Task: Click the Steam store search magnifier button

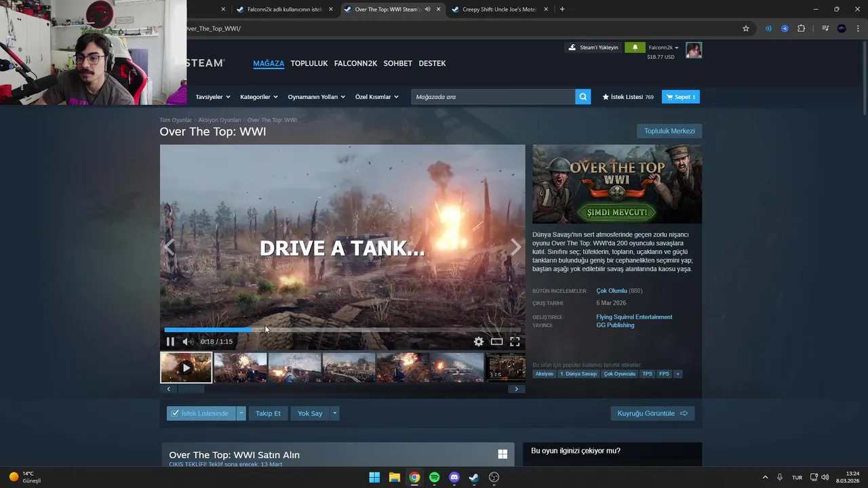Action: 583,97
